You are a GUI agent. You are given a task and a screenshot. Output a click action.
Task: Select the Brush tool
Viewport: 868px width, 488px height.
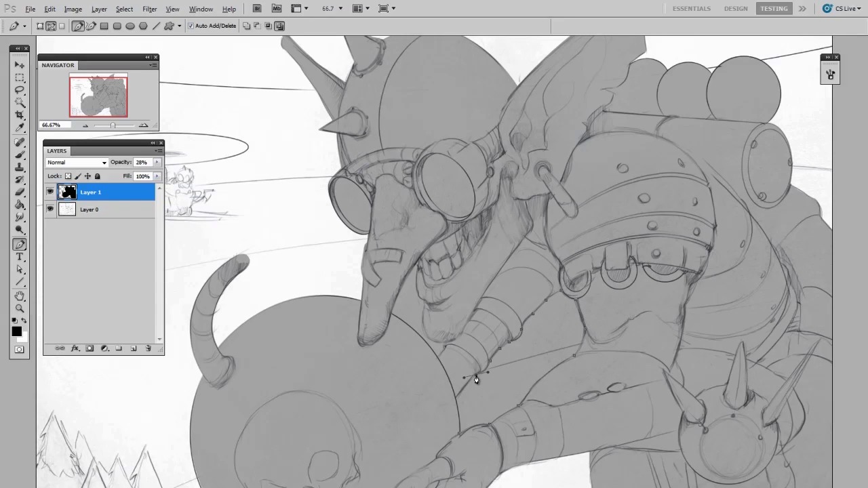click(x=20, y=155)
